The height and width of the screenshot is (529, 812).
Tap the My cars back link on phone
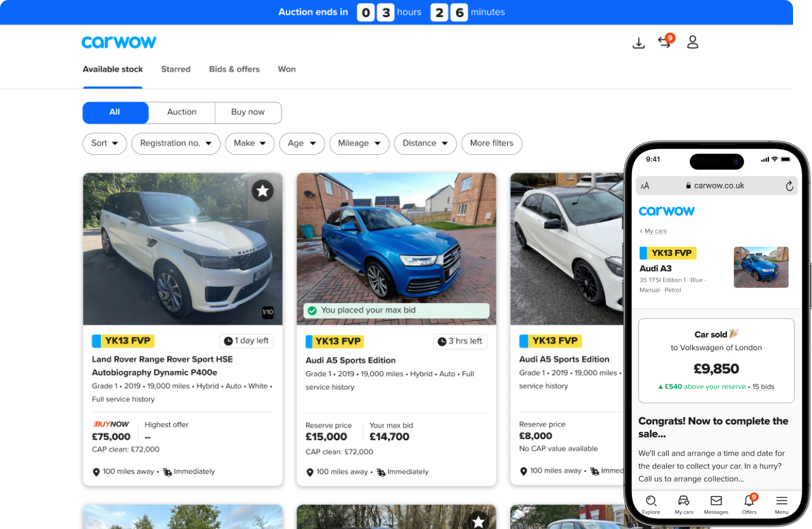coord(653,232)
